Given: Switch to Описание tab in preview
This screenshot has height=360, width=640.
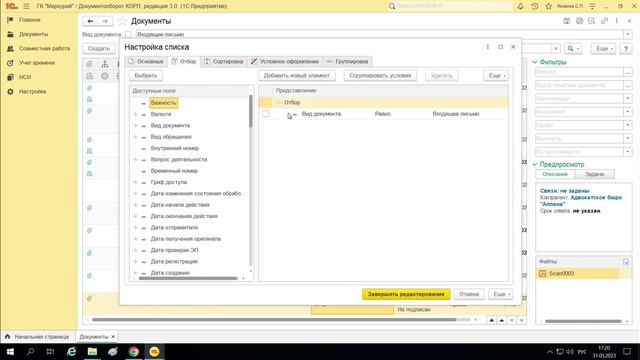Looking at the screenshot, I should 555,174.
